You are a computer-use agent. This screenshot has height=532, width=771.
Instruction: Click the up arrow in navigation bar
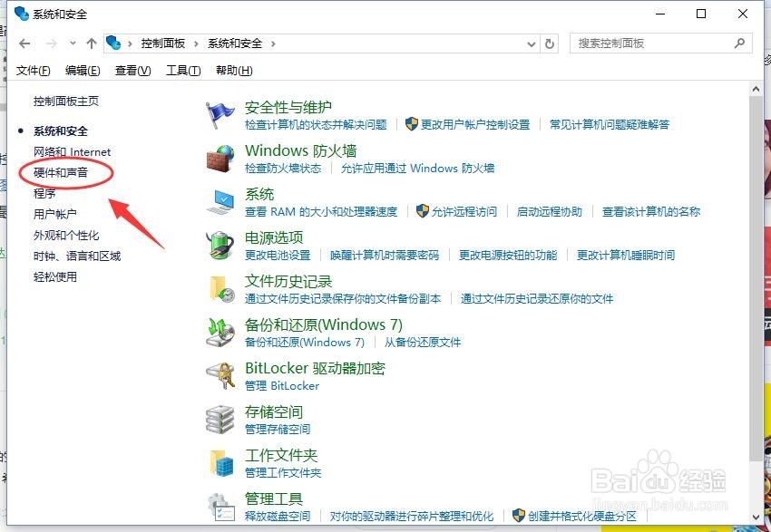(92, 43)
